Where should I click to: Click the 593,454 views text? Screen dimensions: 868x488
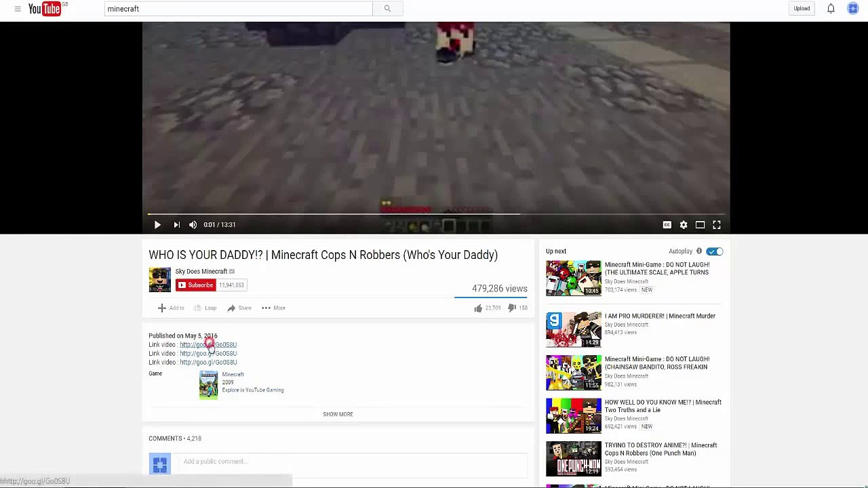[620, 470]
